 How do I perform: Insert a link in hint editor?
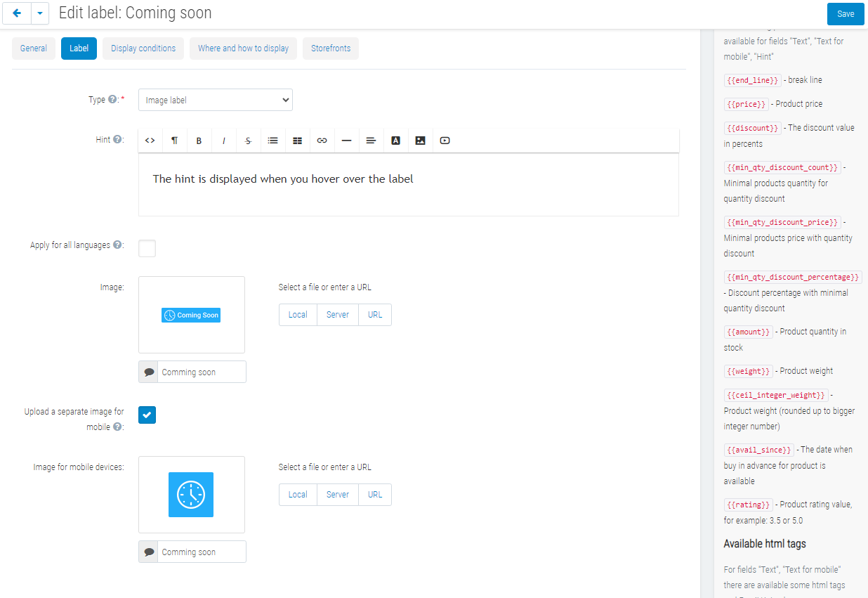point(322,141)
